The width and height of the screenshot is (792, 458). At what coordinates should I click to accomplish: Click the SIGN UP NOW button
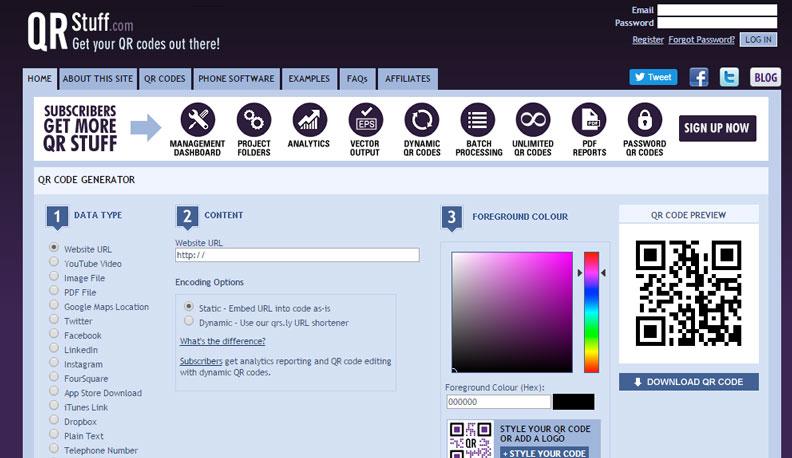[x=717, y=128]
